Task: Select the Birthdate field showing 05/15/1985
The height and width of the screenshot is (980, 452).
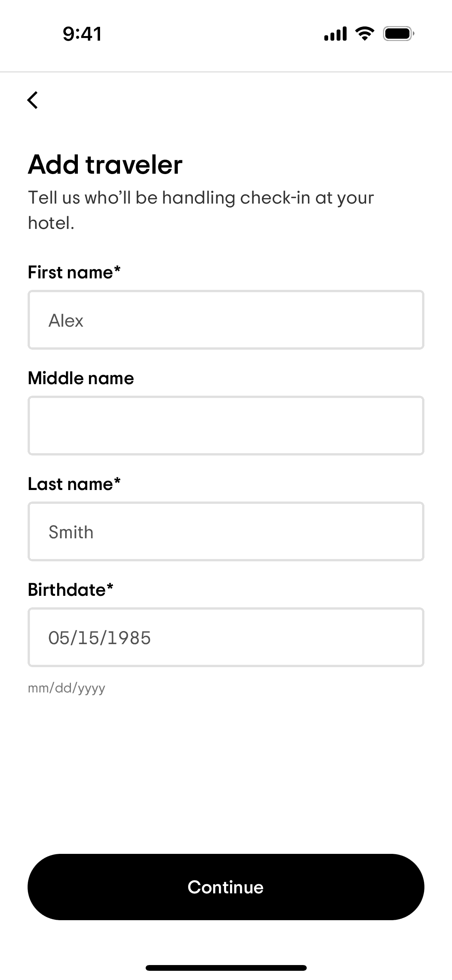Action: [226, 637]
